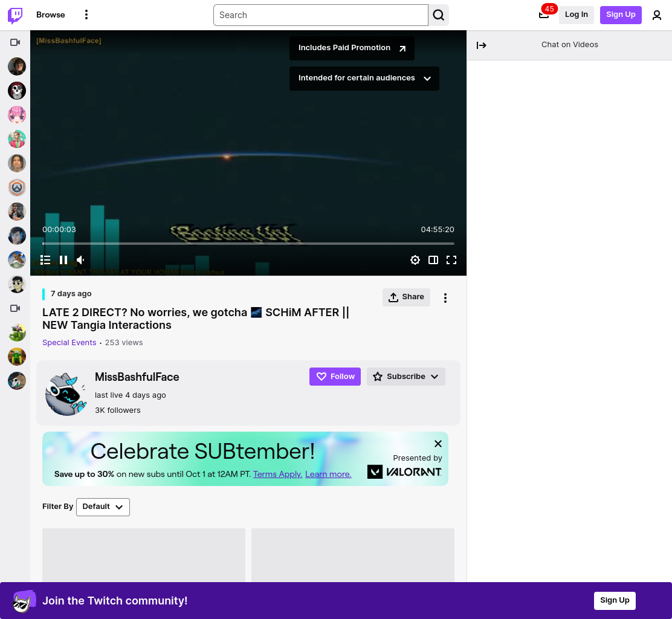The width and height of the screenshot is (672, 619).
Task: Open the Special Events category link
Action: tap(69, 343)
